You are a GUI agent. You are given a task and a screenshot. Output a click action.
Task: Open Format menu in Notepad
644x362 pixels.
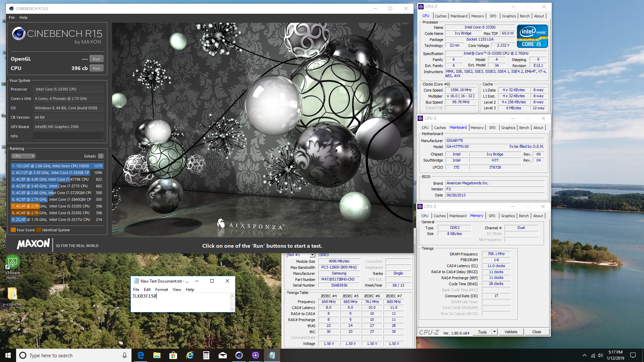pos(162,290)
